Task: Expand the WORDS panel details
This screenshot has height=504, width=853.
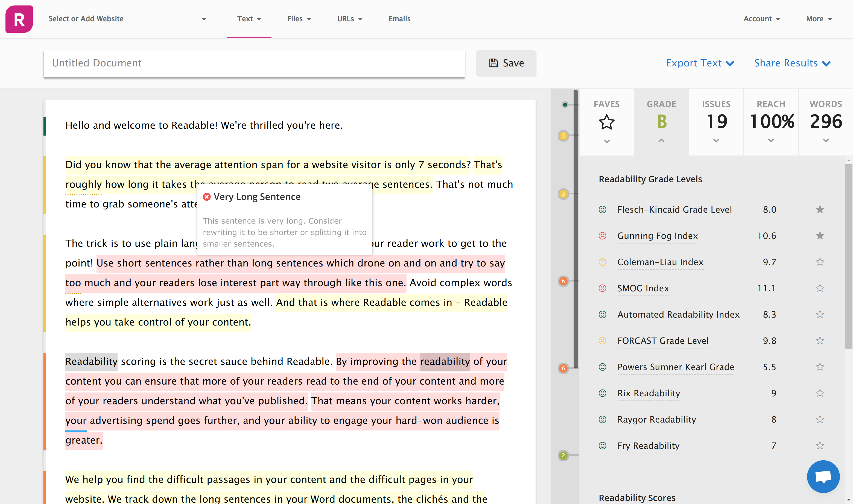Action: 826,140
